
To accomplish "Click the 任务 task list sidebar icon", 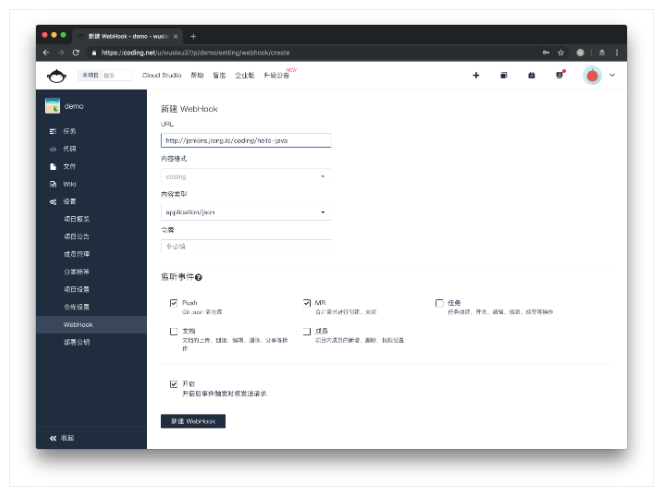I will (53, 132).
